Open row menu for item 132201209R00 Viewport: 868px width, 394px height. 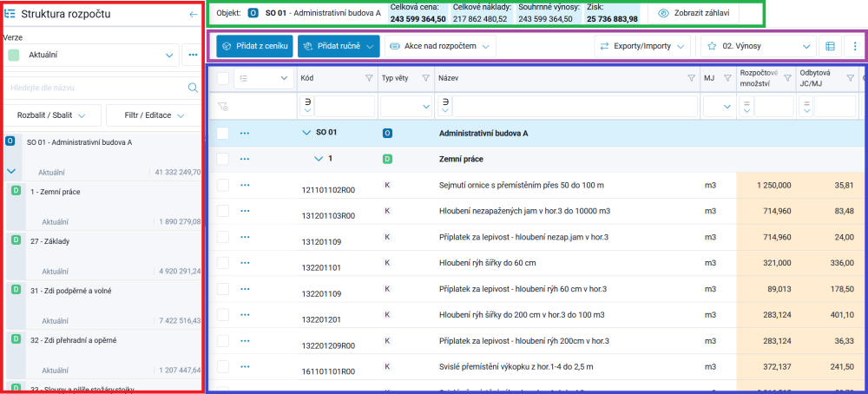(246, 340)
